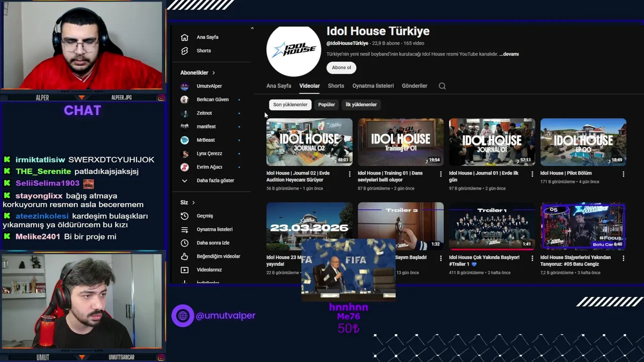Viewport: 644px width, 362px height.
Task: Open Trailer 1 video title link
Action: (484, 260)
